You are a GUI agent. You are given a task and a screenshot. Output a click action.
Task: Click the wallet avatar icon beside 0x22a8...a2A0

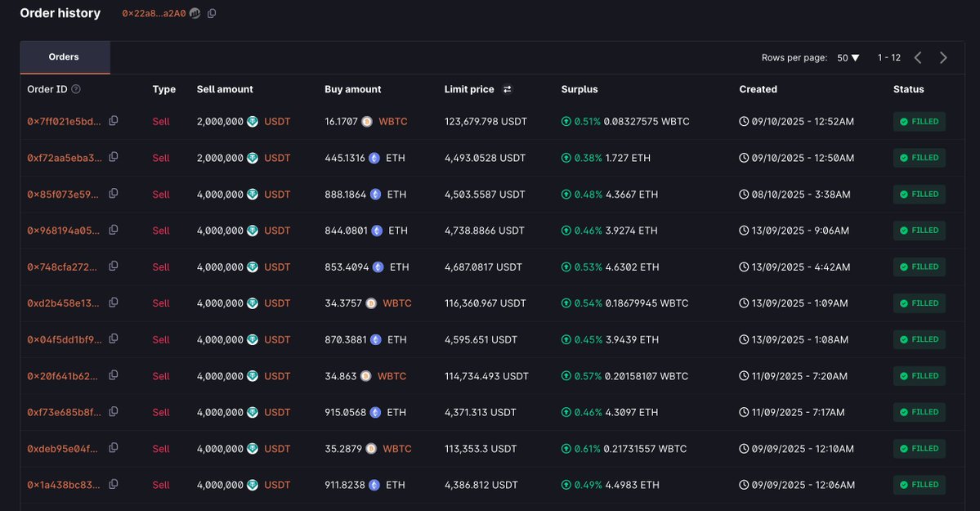[195, 14]
